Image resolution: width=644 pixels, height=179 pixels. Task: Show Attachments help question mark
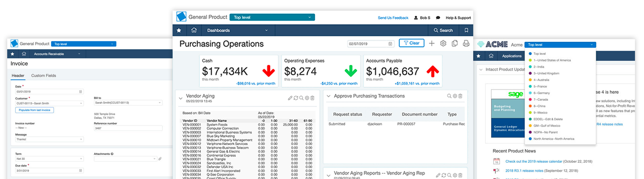[112, 154]
